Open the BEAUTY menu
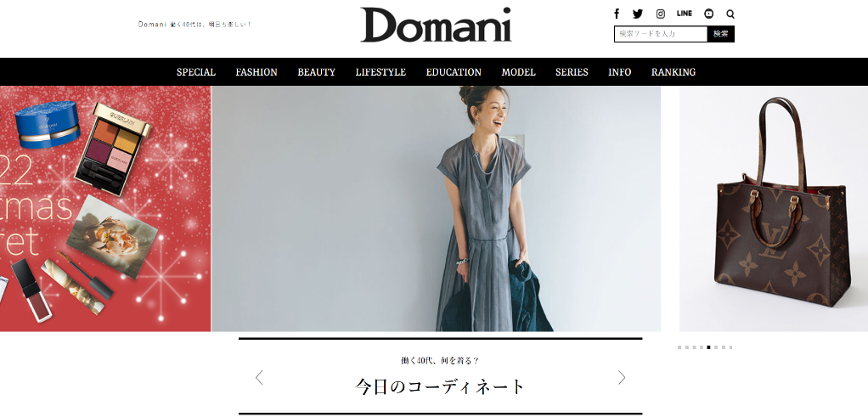 point(316,72)
